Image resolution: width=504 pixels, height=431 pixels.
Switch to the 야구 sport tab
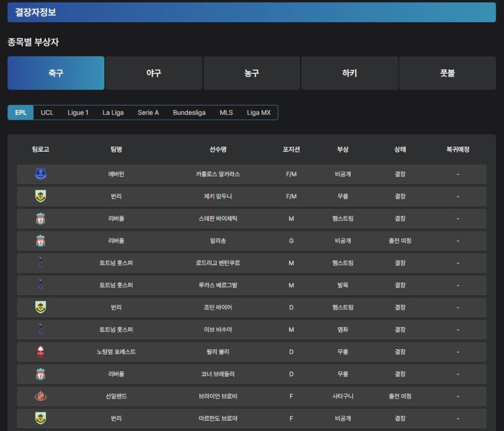pos(154,73)
